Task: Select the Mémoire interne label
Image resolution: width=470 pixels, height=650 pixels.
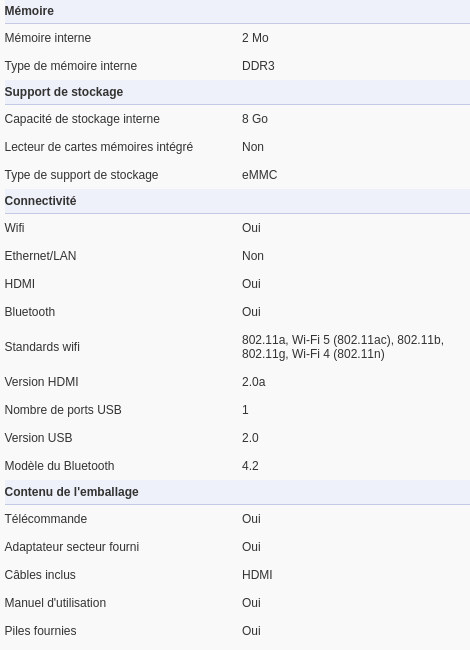Action: pos(48,38)
